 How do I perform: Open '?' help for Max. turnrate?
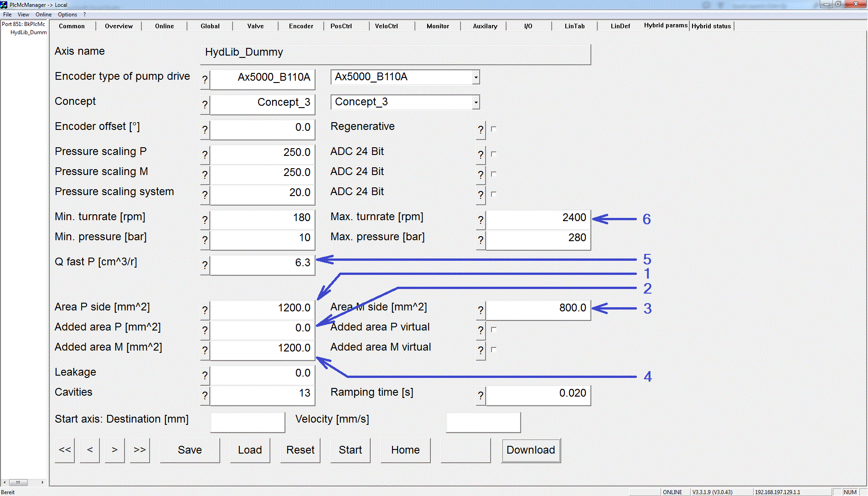coord(480,220)
